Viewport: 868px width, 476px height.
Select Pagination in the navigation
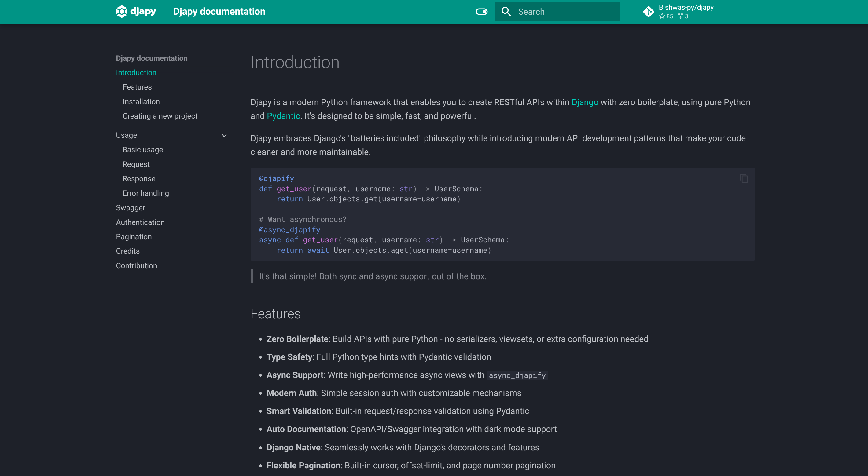pos(134,236)
